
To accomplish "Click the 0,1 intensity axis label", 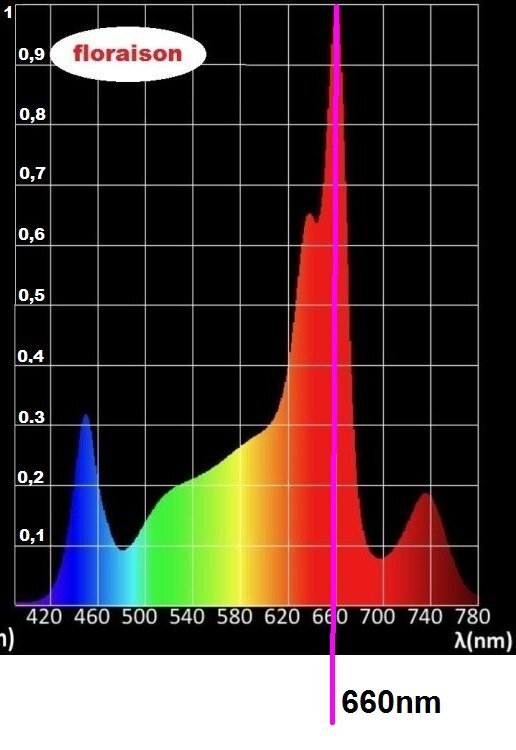I will point(33,536).
